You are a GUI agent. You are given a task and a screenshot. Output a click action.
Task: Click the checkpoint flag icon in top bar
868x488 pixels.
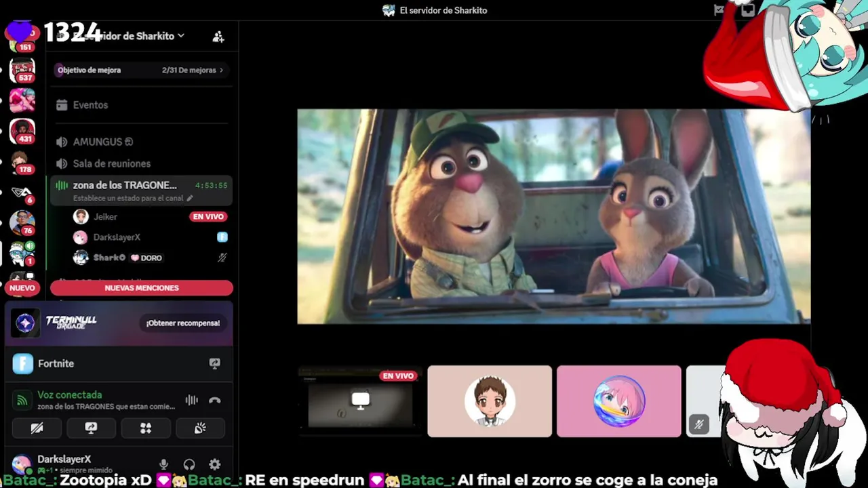719,10
